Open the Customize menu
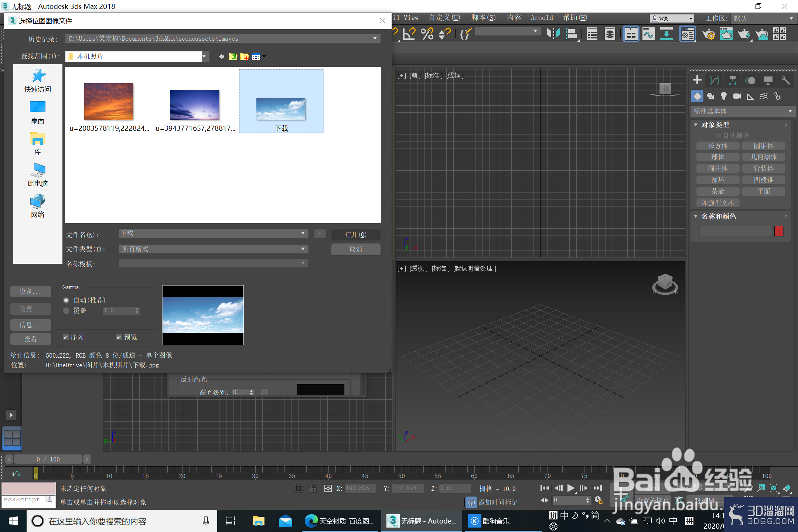Image resolution: width=798 pixels, height=532 pixels. point(444,17)
